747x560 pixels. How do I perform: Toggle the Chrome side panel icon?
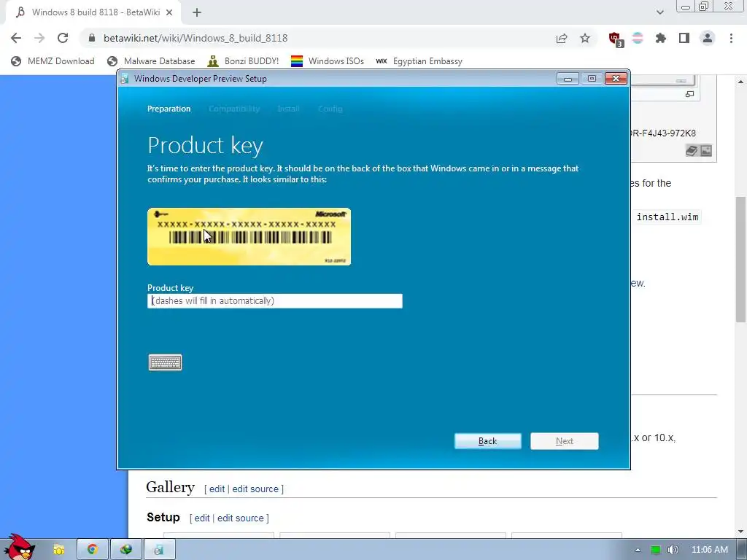684,38
